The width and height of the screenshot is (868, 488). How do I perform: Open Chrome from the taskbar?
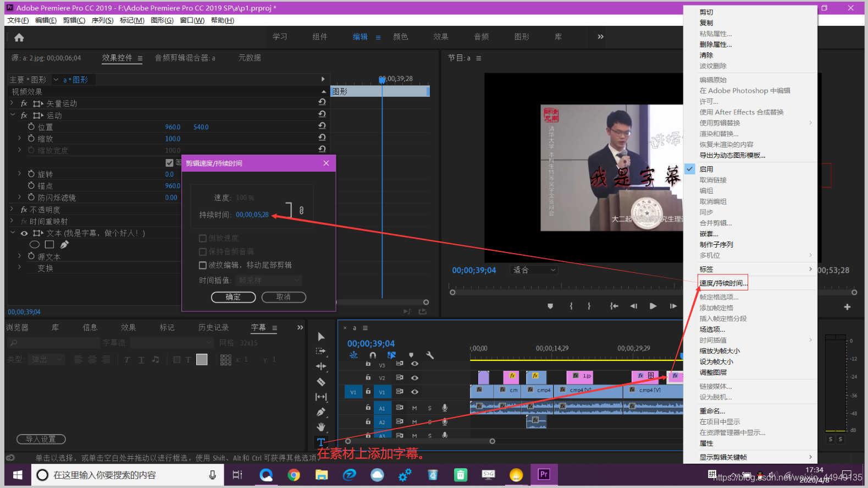tap(294, 475)
